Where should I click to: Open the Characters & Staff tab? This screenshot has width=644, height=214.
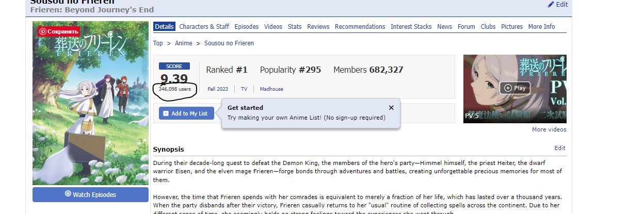click(204, 27)
